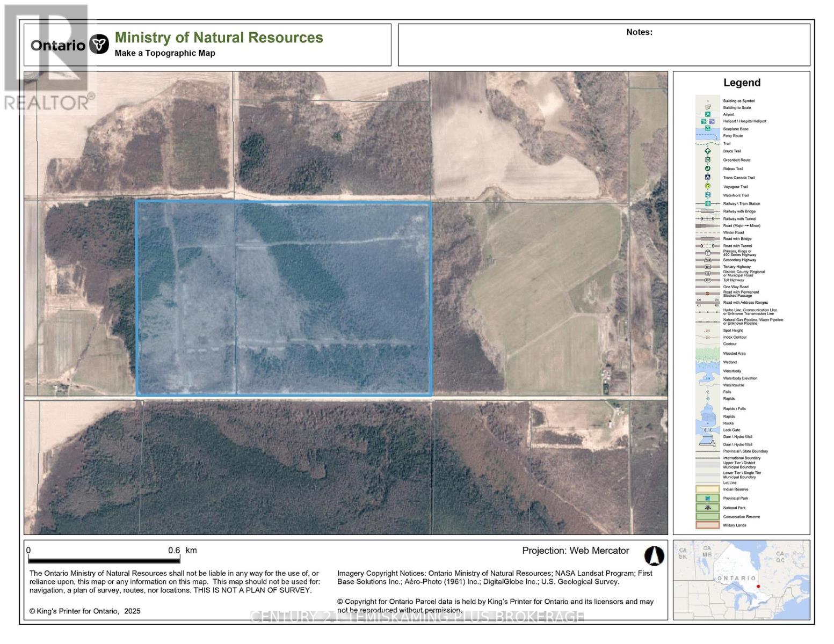Click the Waterfront Trail legend icon
This screenshot has width=834, height=644.
tap(708, 195)
